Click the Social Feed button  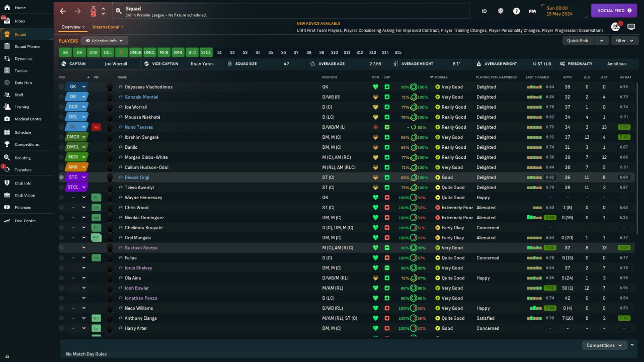pos(614,11)
